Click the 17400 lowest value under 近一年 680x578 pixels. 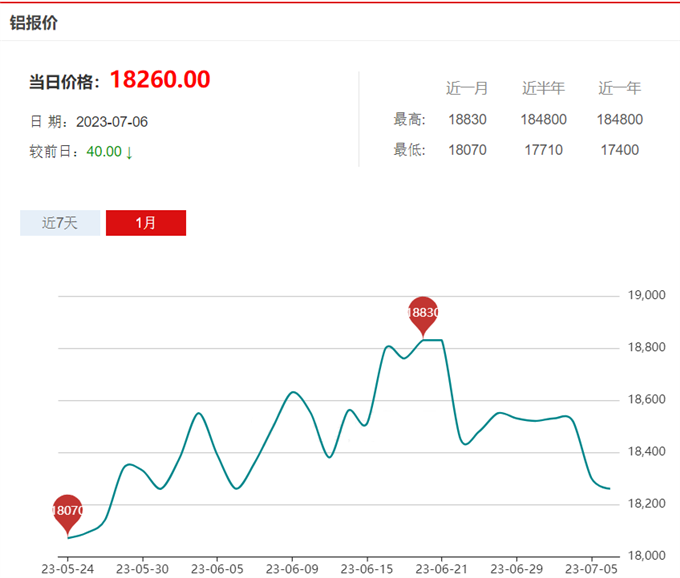click(x=620, y=150)
